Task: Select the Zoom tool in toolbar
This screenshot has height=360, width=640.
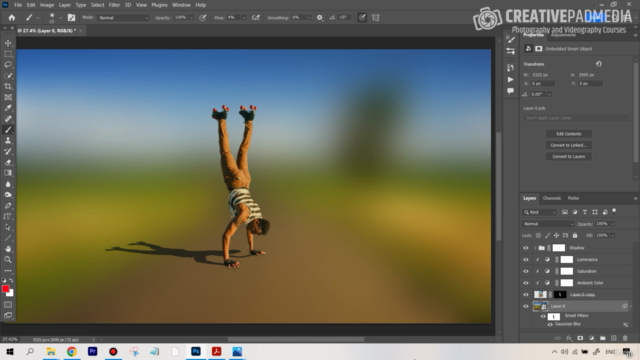Action: 8,260
